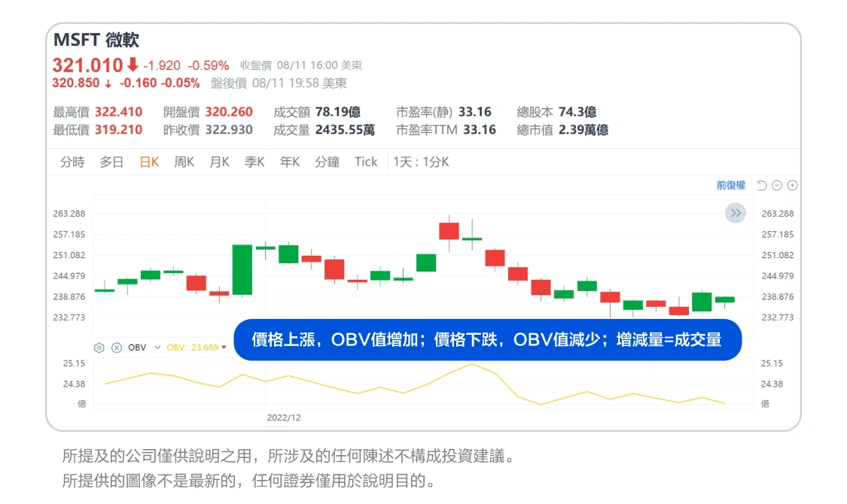Open the OBV indicator settings gear
This screenshot has width=847, height=504.
coord(99,348)
